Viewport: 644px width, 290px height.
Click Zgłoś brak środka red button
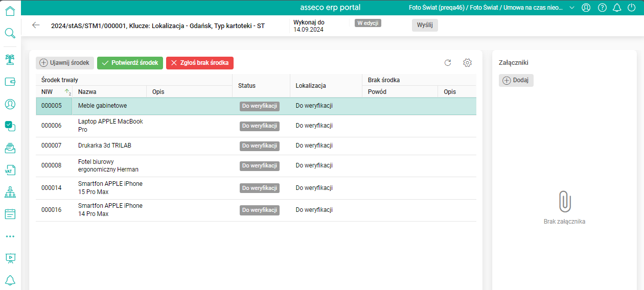click(200, 63)
